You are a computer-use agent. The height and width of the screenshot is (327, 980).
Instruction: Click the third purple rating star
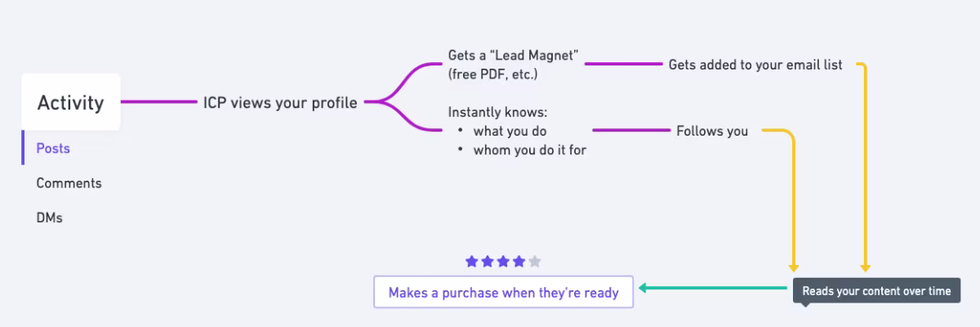click(x=503, y=262)
